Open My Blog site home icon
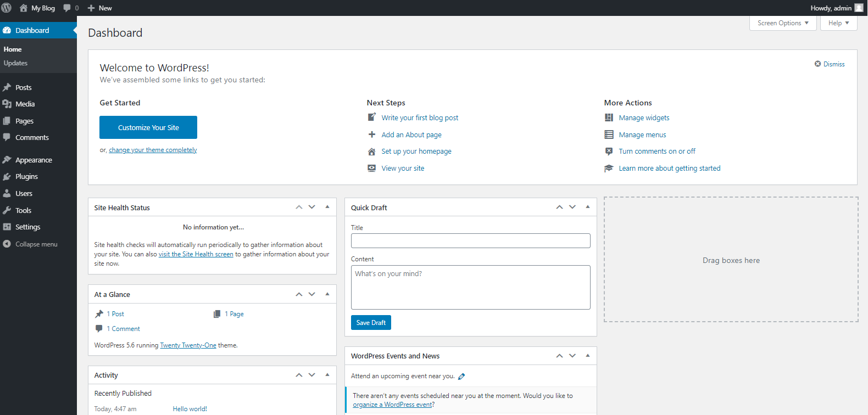The height and width of the screenshot is (415, 868). 23,8
